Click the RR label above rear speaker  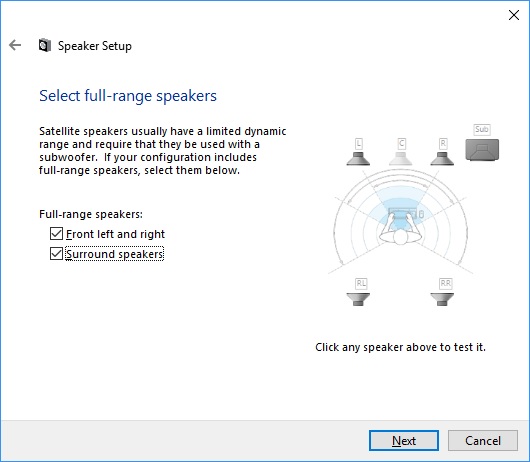pos(445,283)
